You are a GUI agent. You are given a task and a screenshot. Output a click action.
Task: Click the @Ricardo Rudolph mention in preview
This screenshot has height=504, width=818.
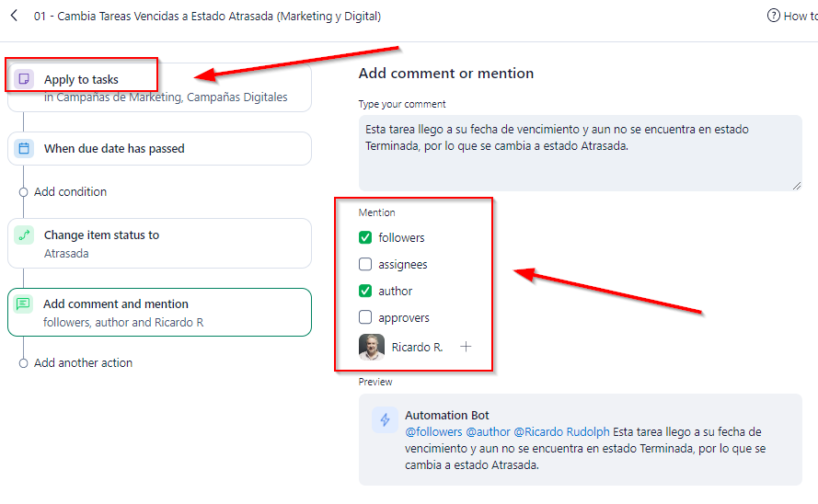(x=559, y=431)
